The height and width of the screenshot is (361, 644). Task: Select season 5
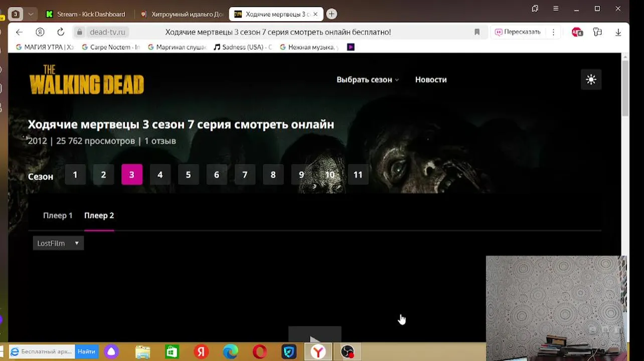[x=188, y=174]
